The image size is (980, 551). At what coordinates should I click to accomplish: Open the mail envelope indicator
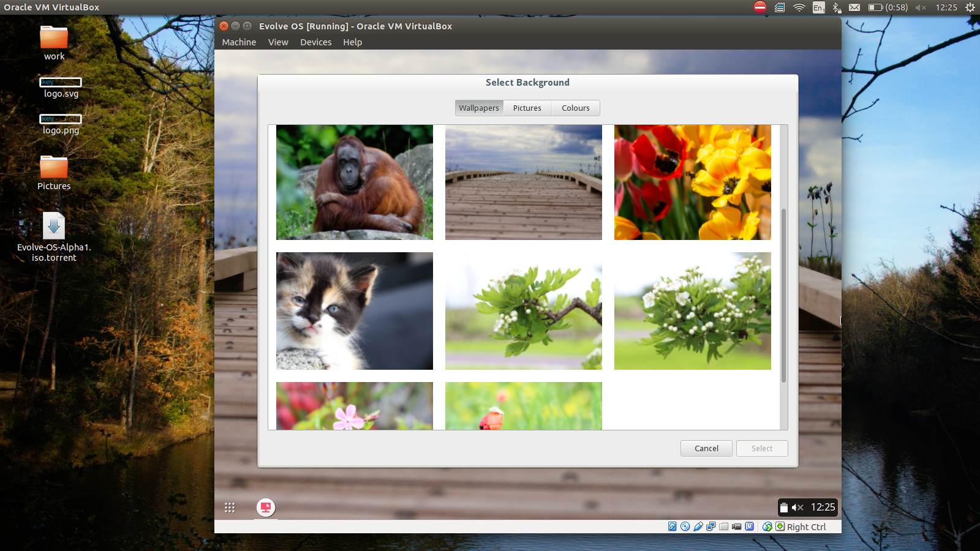tap(854, 7)
